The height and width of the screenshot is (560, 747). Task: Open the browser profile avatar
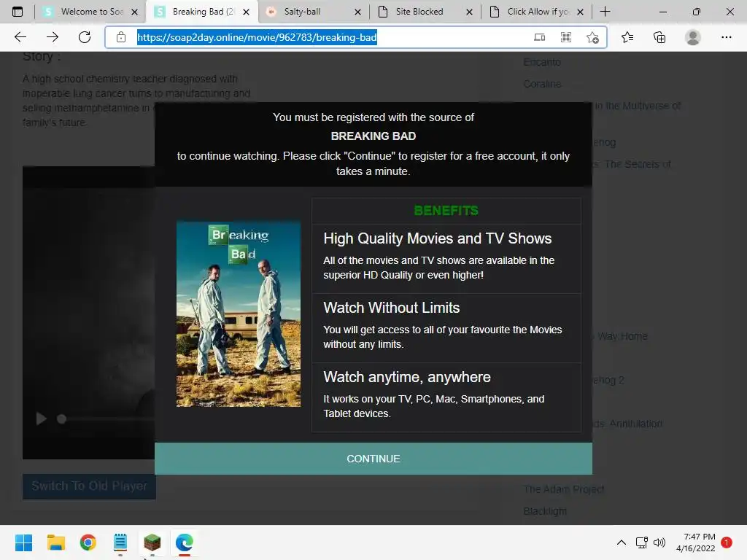tap(693, 37)
